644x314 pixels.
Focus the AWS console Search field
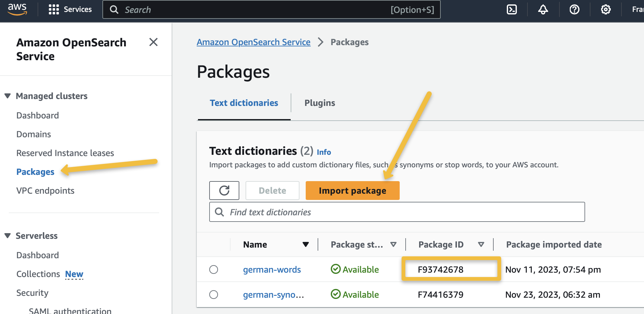[272, 10]
